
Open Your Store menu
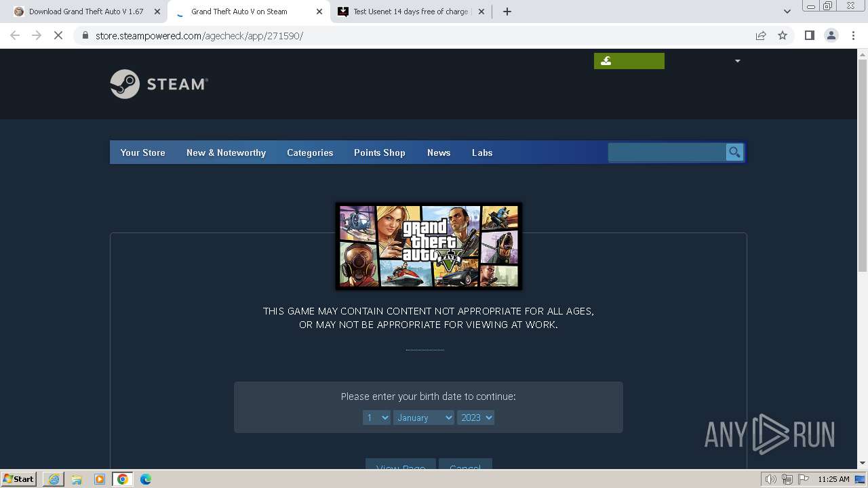tap(142, 152)
